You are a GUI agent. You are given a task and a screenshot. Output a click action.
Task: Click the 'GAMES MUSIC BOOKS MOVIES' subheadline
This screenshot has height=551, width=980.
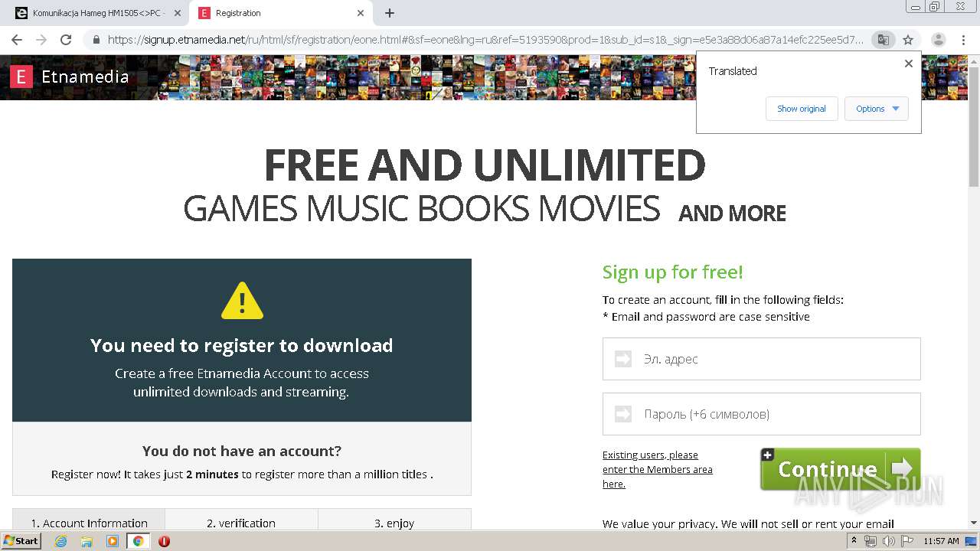coord(422,209)
